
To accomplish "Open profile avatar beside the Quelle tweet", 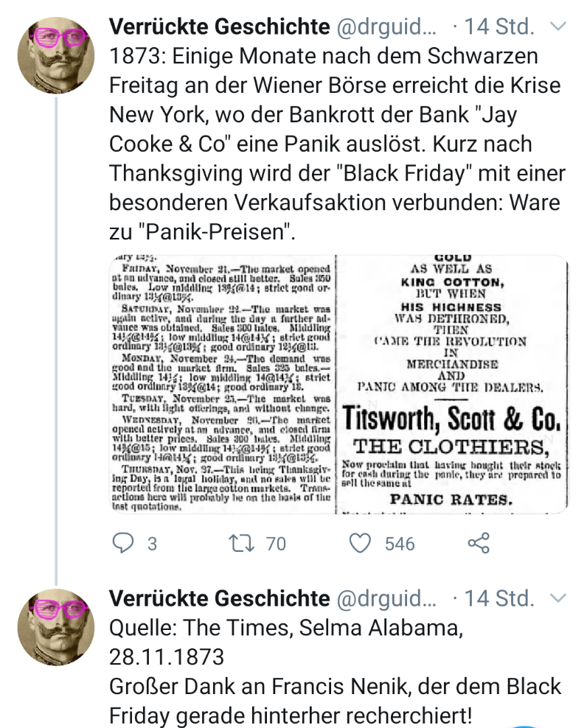I will [57, 625].
